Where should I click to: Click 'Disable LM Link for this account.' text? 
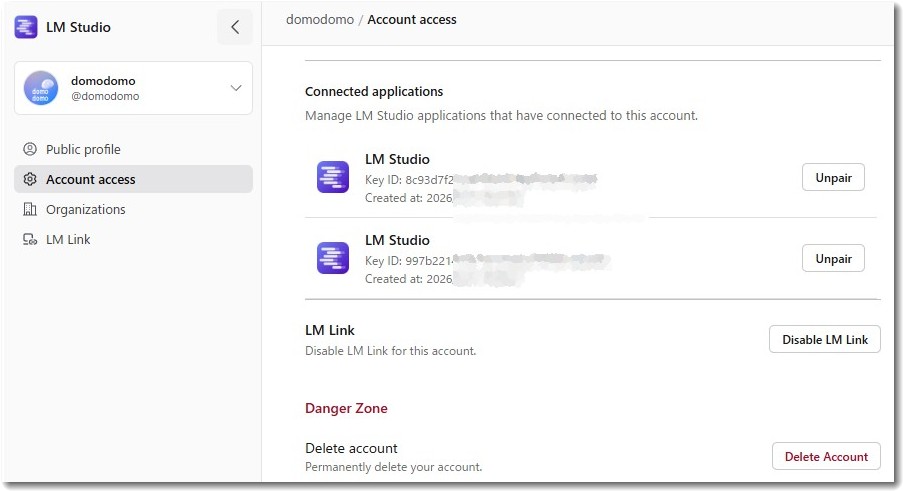[x=390, y=351]
